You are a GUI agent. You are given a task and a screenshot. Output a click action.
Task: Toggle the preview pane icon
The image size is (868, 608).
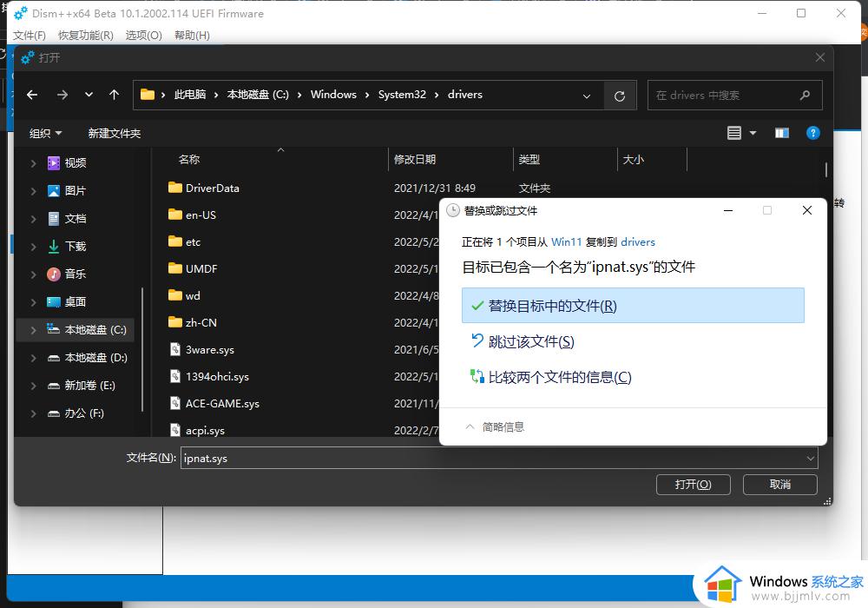point(782,133)
